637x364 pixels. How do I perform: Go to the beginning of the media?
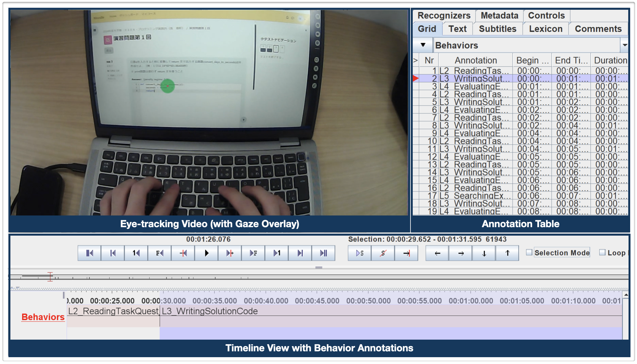pos(89,253)
